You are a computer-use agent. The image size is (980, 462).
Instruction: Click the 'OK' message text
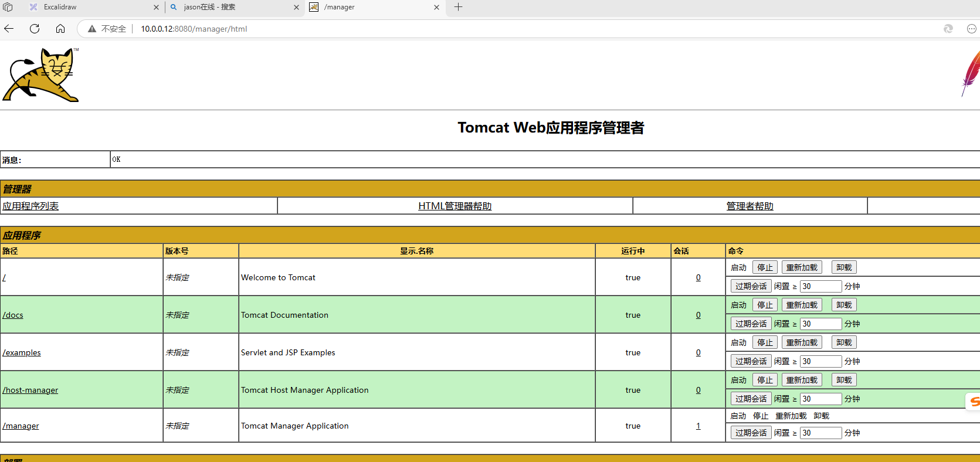116,159
